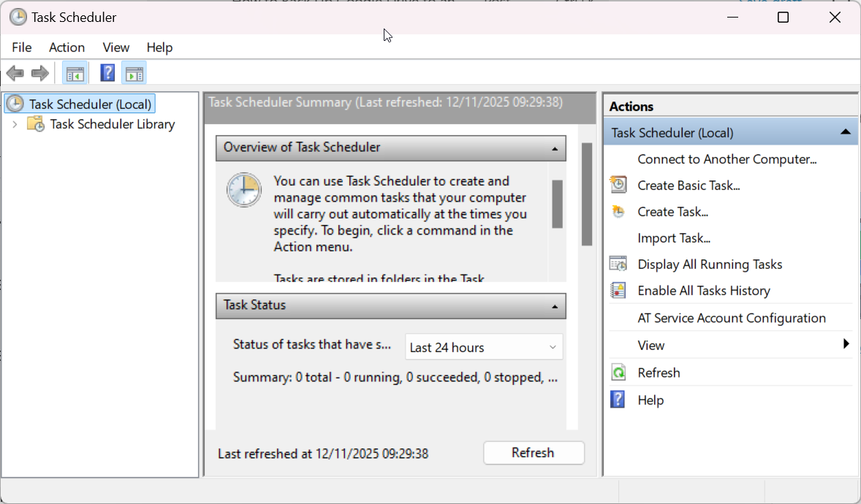Toggle the Show/Hide Console Tree toolbar icon
This screenshot has height=504, width=861.
[x=75, y=73]
